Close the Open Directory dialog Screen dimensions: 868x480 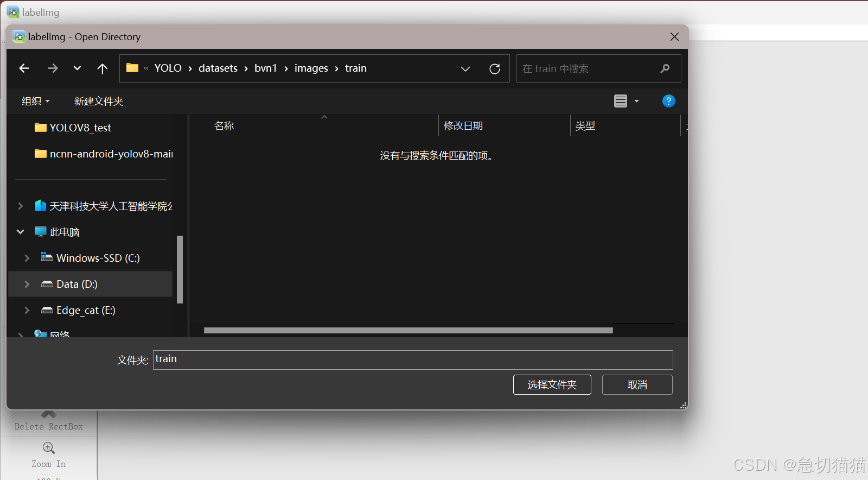pyautogui.click(x=674, y=36)
